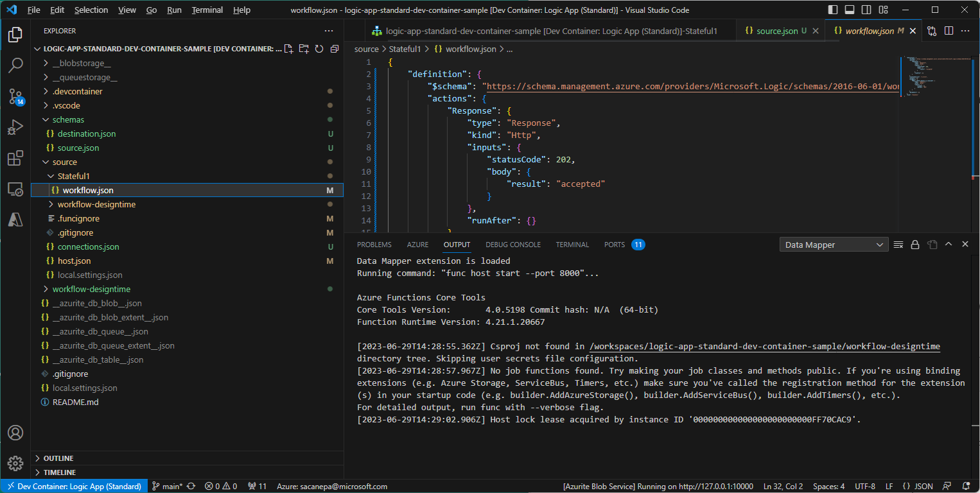Viewport: 980px width, 493px height.
Task: Select the Search icon in the Activity Bar
Action: [x=15, y=65]
